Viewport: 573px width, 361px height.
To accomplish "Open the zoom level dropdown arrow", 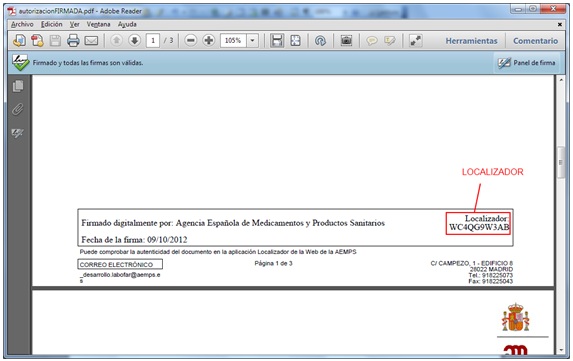I will tap(253, 40).
